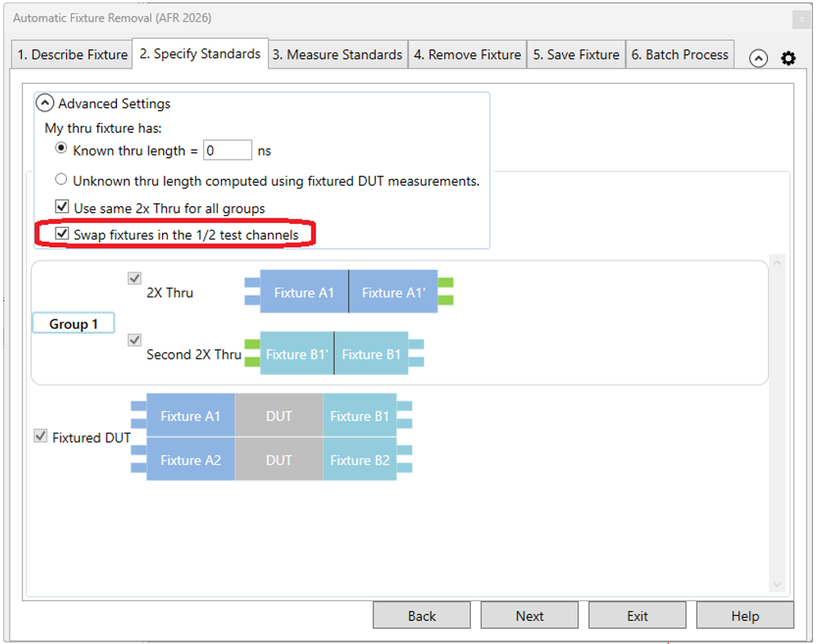The image size is (817, 644).
Task: Open the settings gear icon
Action: coord(788,58)
